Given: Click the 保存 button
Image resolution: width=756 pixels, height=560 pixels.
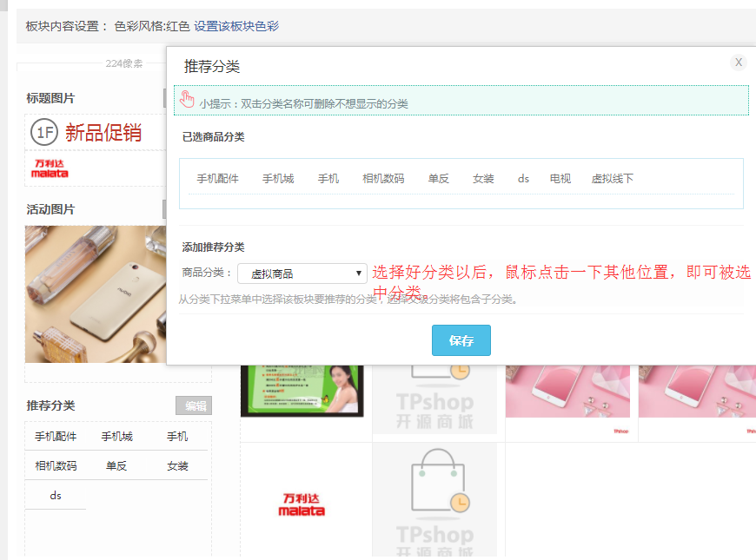Looking at the screenshot, I should 461,340.
